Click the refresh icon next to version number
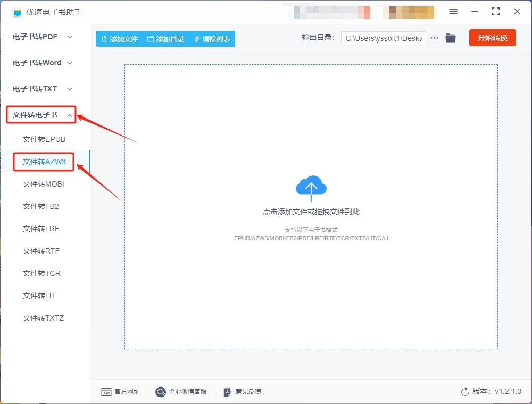The height and width of the screenshot is (404, 532). click(464, 391)
